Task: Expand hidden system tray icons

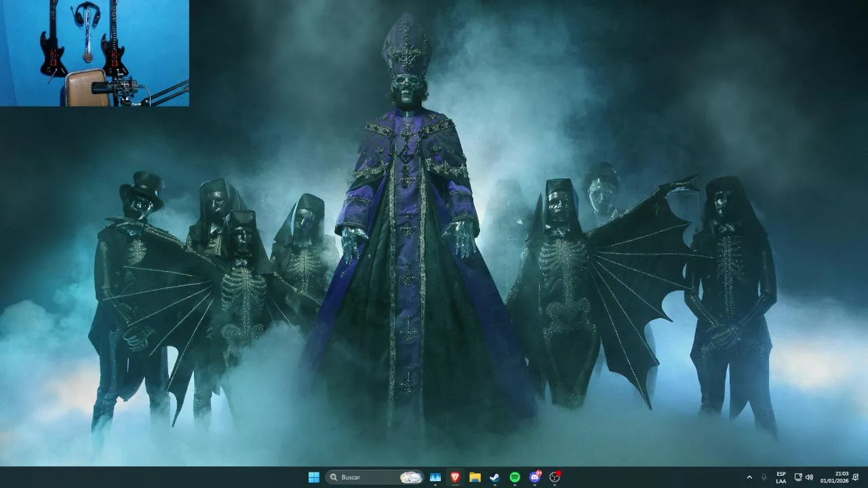Action: [749, 477]
